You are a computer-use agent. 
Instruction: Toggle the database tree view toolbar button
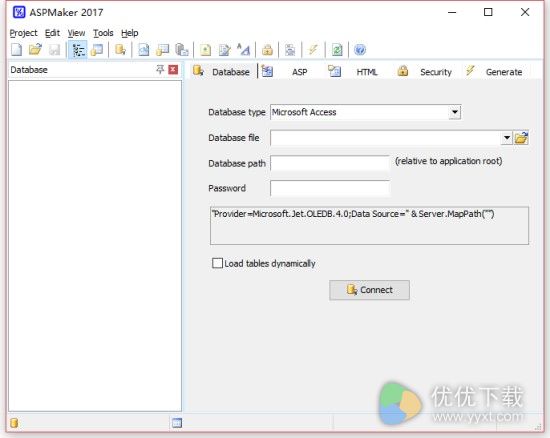[x=78, y=50]
